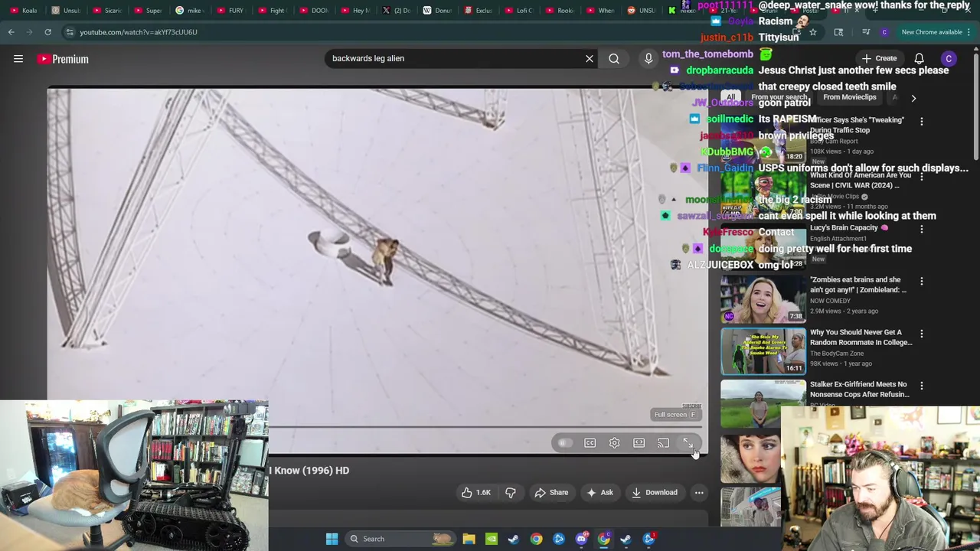Open File Explorer from the taskbar
Viewport: 980px width, 551px height.
(469, 539)
